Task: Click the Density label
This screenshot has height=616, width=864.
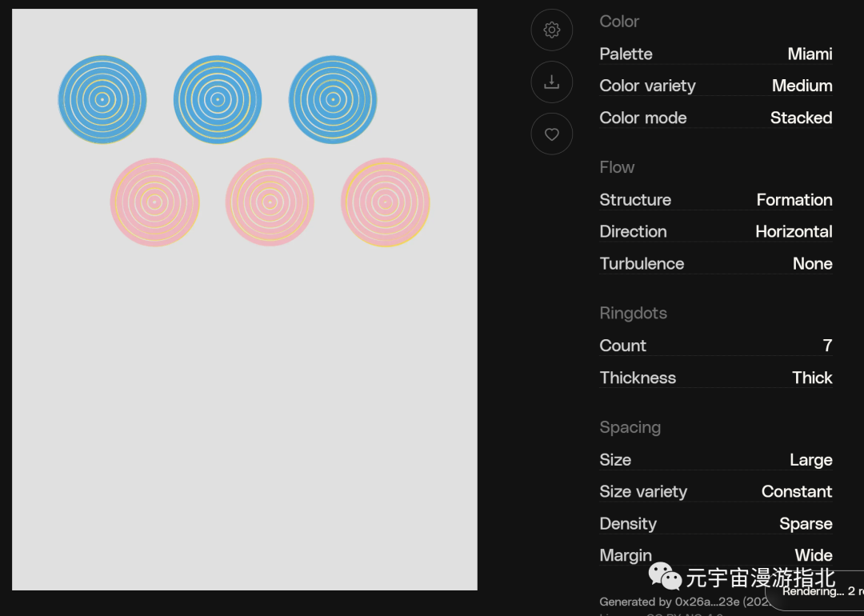Action: pos(628,523)
